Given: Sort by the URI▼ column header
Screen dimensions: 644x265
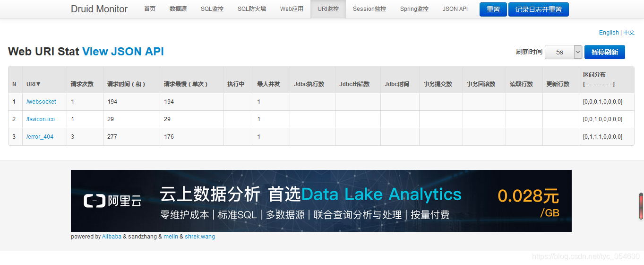Looking at the screenshot, I should point(34,84).
